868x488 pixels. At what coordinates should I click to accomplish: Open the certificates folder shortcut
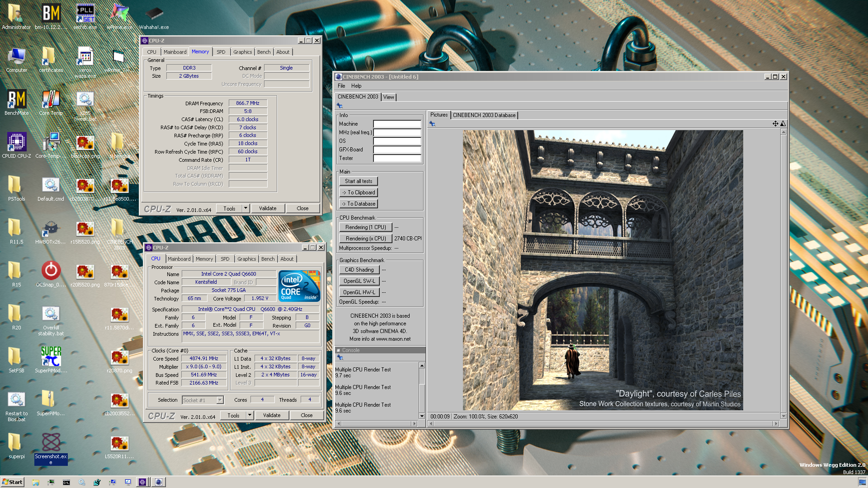click(51, 59)
